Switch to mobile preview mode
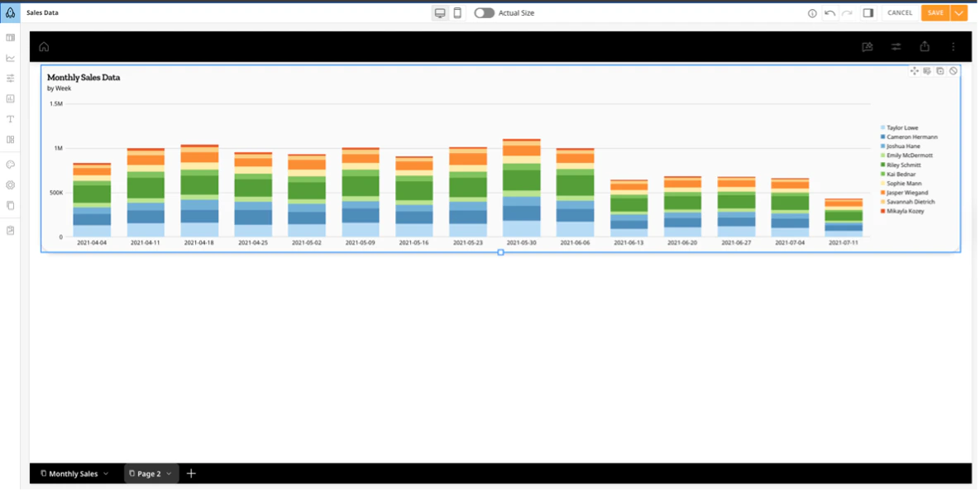980x492 pixels. 457,13
